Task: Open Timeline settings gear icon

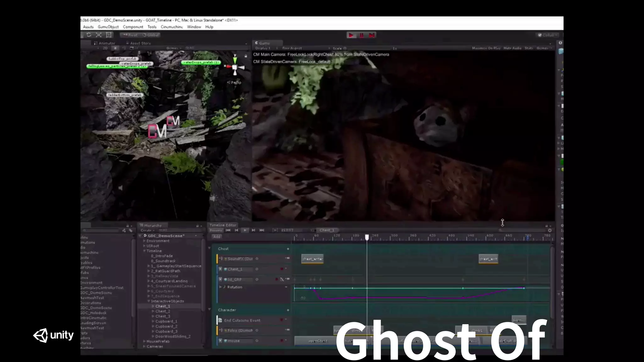Action: point(550,230)
